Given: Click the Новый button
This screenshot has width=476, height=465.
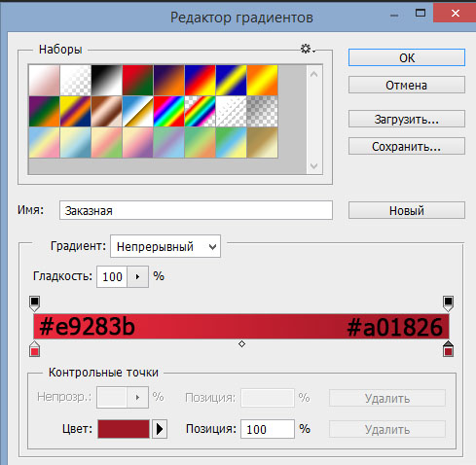Looking at the screenshot, I should [x=407, y=210].
